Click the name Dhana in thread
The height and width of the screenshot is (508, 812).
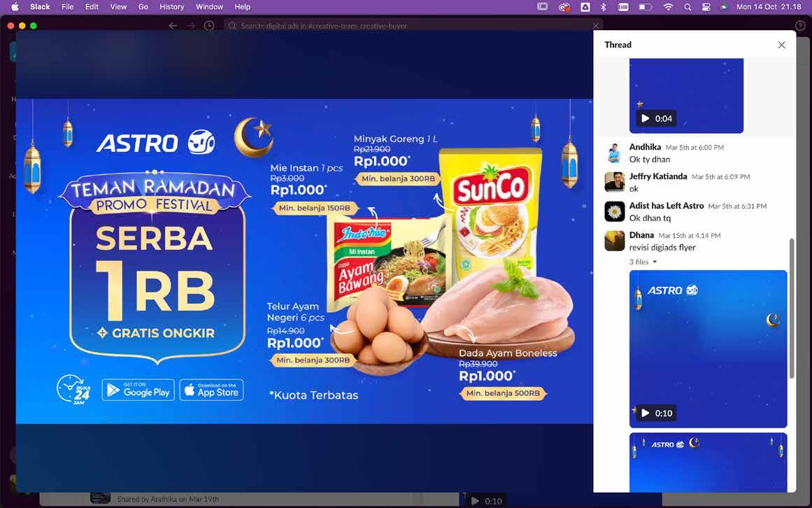point(641,235)
